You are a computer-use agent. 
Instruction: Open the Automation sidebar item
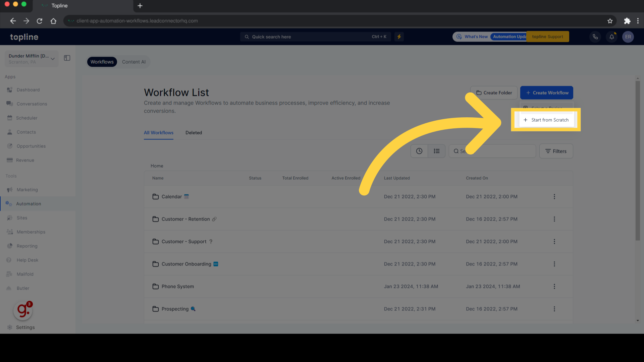coord(29,204)
